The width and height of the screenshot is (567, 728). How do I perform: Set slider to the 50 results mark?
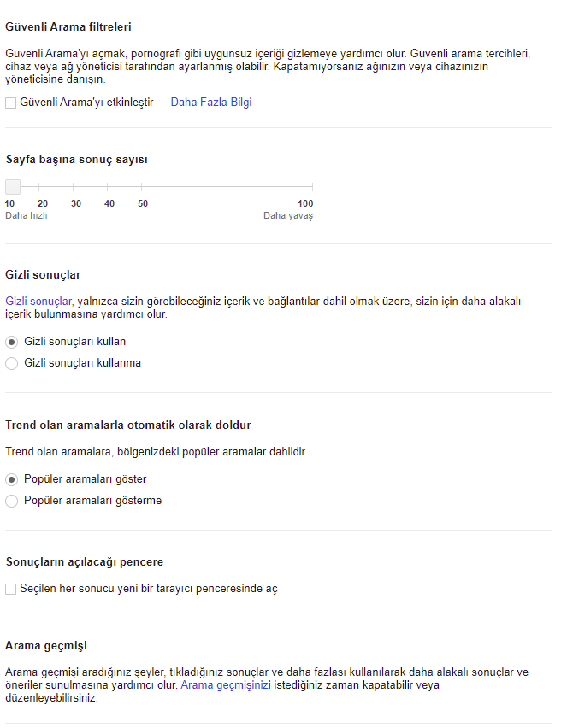(142, 186)
